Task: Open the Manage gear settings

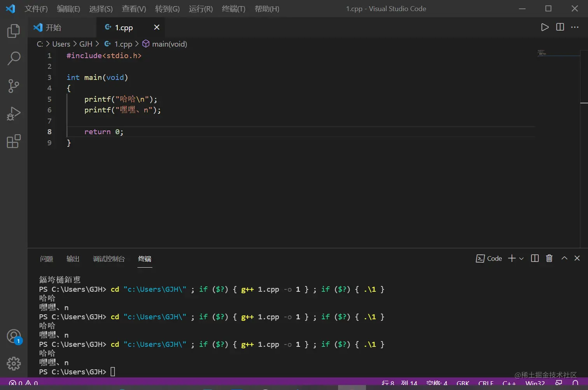Action: click(14, 364)
